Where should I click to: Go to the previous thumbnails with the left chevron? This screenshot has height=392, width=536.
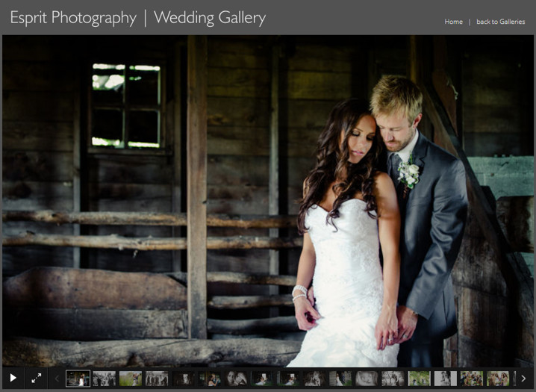point(57,379)
